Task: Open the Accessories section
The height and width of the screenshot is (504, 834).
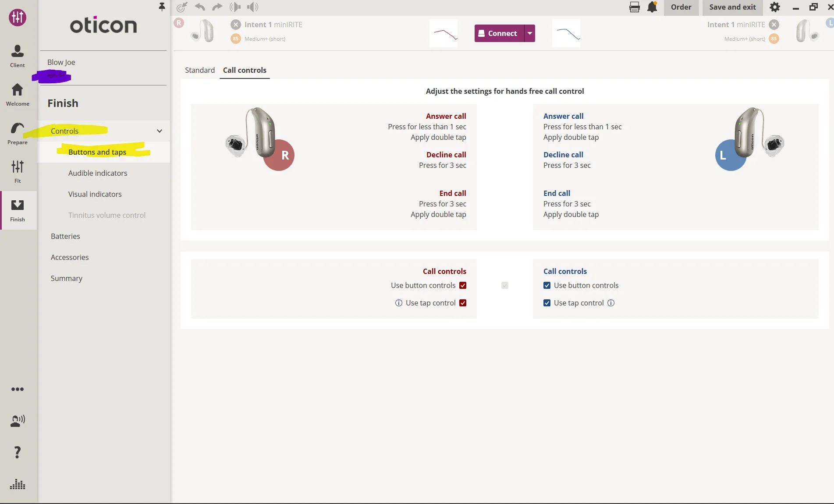Action: point(70,257)
